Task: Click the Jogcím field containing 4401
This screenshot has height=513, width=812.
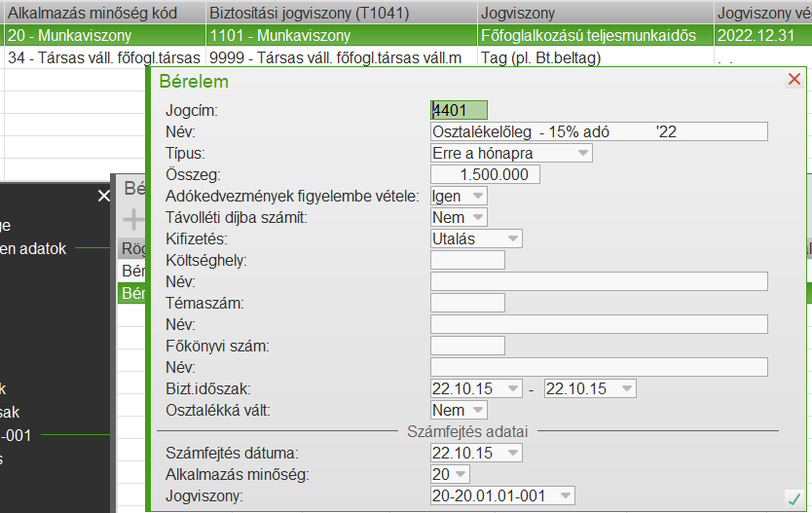Action: [459, 110]
